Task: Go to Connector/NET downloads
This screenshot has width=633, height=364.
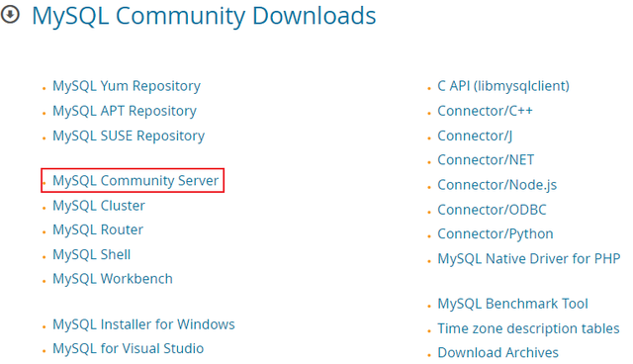Action: pyautogui.click(x=486, y=160)
